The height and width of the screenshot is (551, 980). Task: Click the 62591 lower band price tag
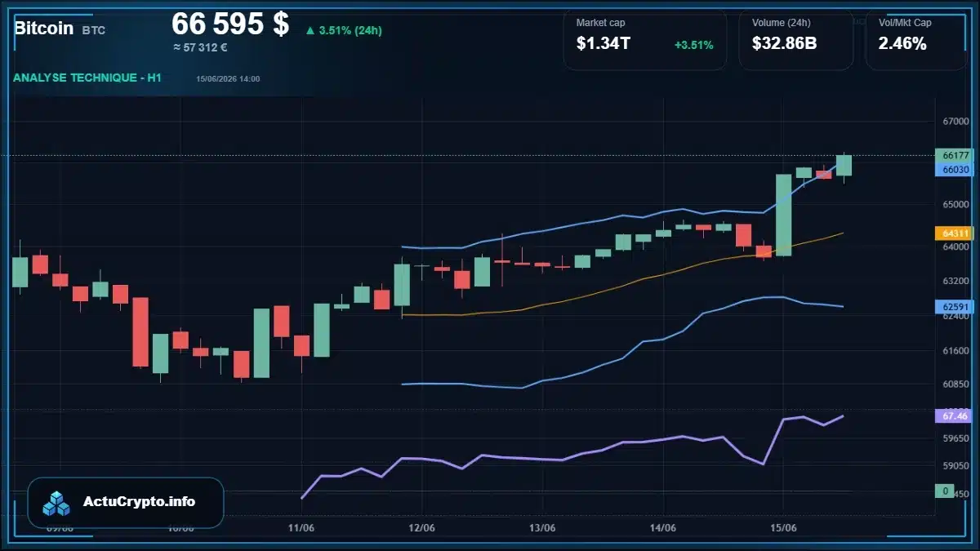953,308
